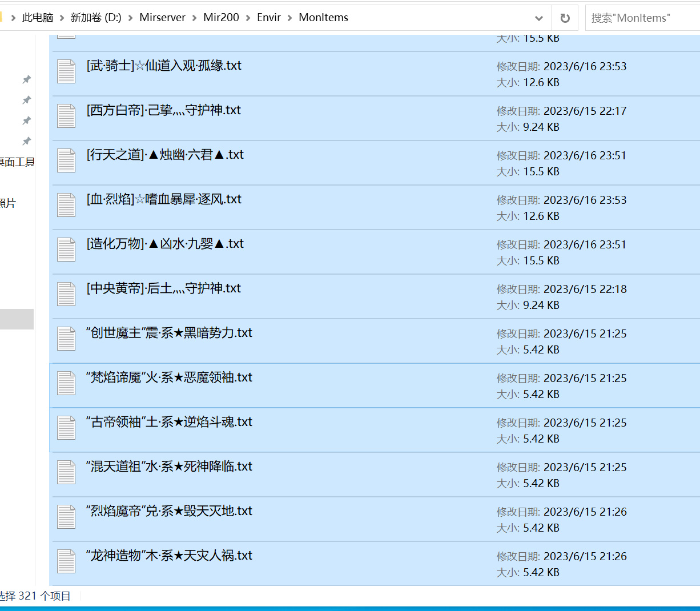Select the gray highlighted navigation pane item

[17, 319]
